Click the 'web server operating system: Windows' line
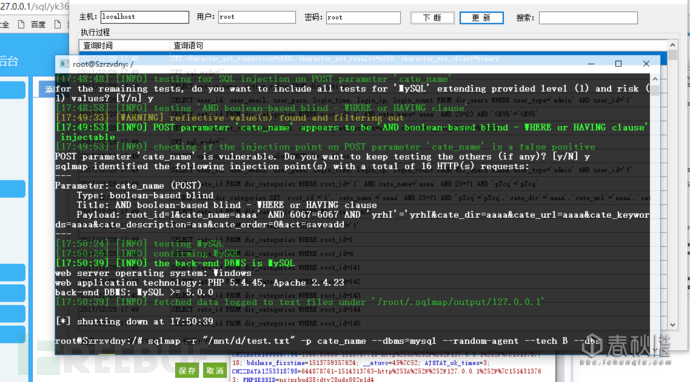The width and height of the screenshot is (690, 382). [x=153, y=273]
